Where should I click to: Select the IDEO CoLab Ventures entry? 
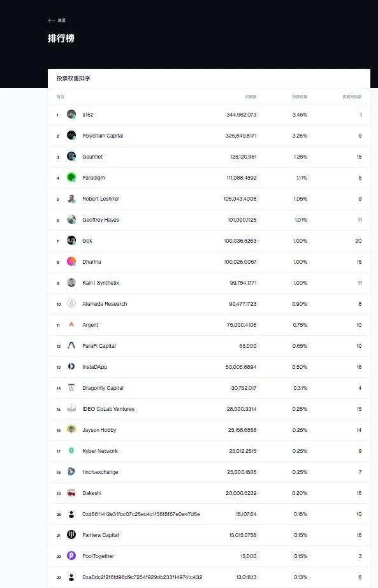(208, 409)
